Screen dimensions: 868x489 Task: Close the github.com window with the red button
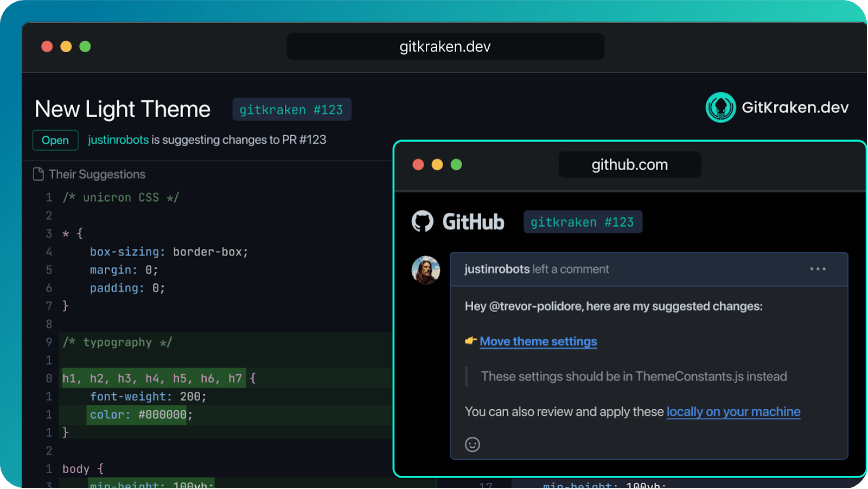418,165
